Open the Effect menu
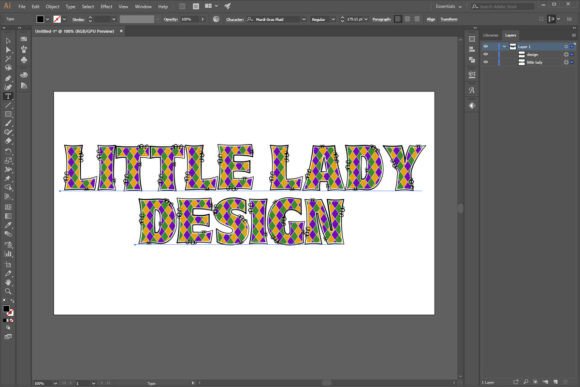 [106, 7]
